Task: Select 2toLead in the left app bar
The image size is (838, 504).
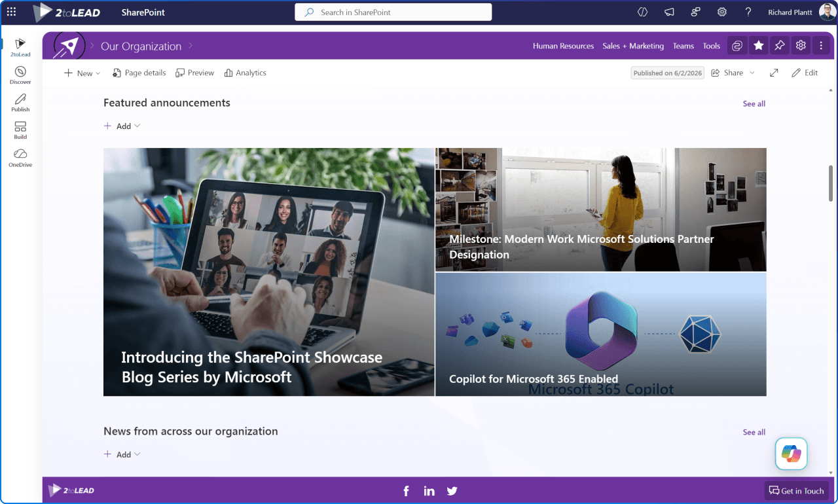Action: (x=20, y=48)
